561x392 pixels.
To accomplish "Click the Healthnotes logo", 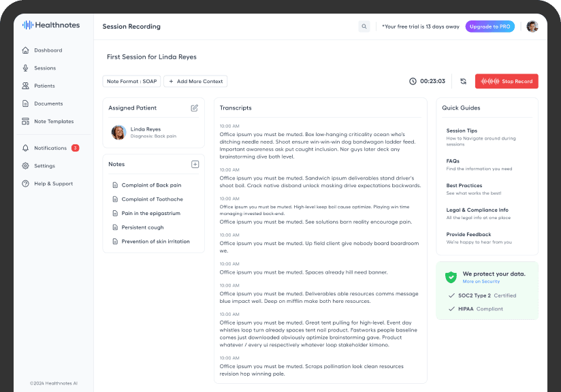I will [51, 25].
